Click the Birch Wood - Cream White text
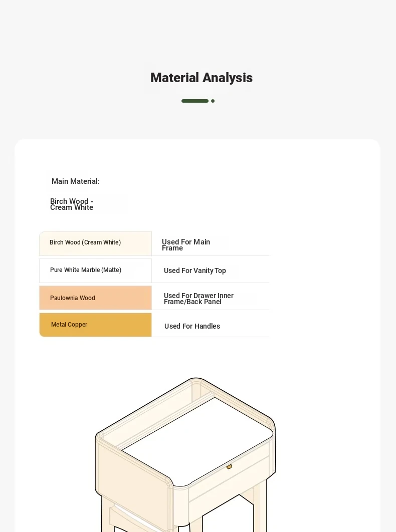The width and height of the screenshot is (396, 532). click(72, 204)
